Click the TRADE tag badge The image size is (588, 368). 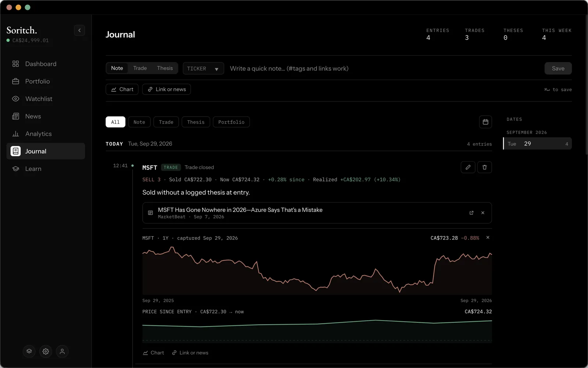tap(171, 167)
